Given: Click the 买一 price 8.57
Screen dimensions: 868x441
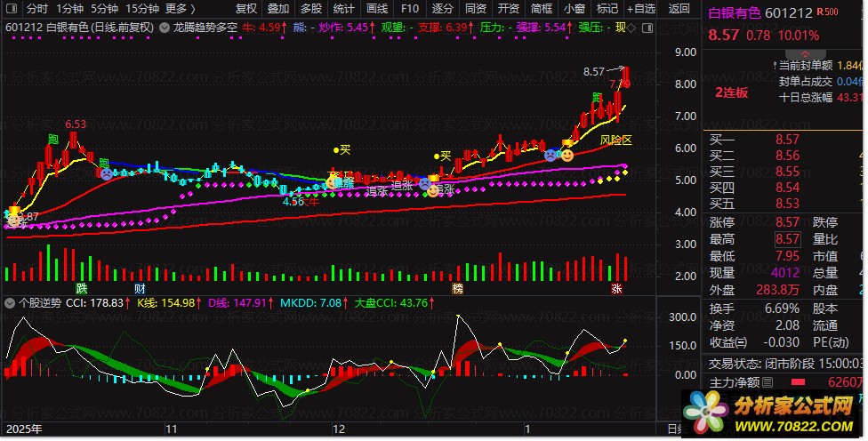Looking at the screenshot, I should tap(787, 140).
